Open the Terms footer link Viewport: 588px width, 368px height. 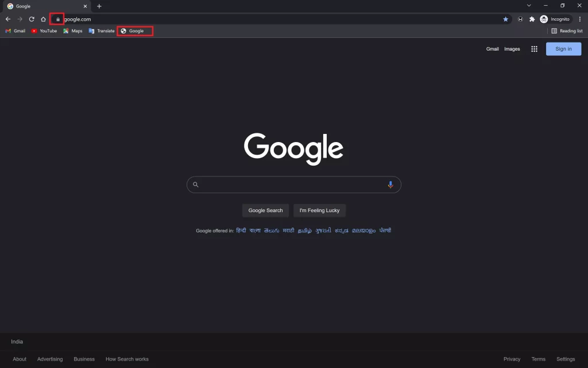(x=539, y=359)
